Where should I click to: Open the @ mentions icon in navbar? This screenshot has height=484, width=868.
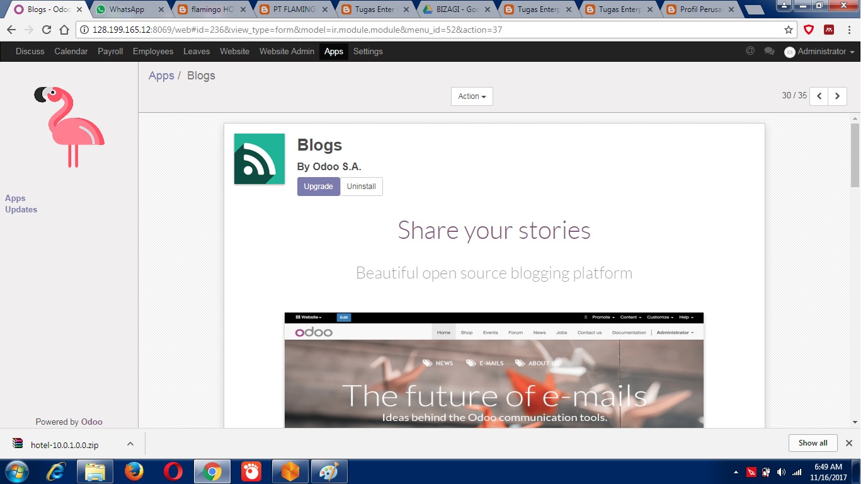coord(750,51)
